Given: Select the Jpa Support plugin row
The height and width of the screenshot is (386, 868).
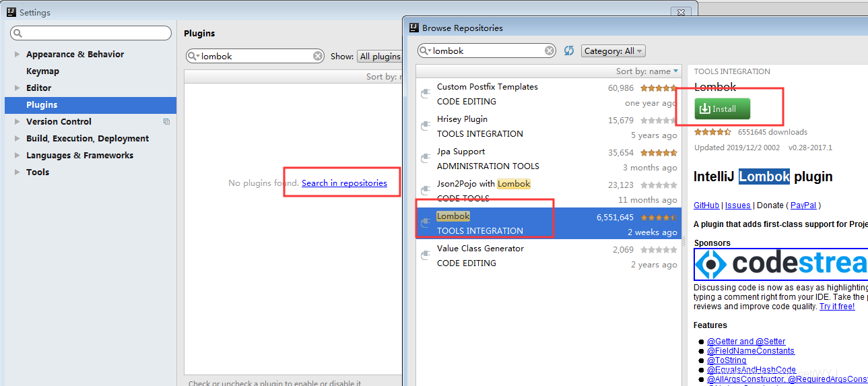Looking at the screenshot, I should [x=548, y=158].
